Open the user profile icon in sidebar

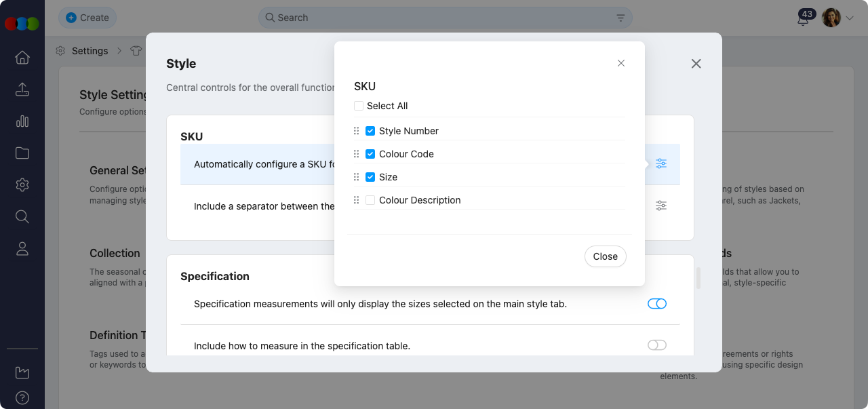[x=22, y=249]
